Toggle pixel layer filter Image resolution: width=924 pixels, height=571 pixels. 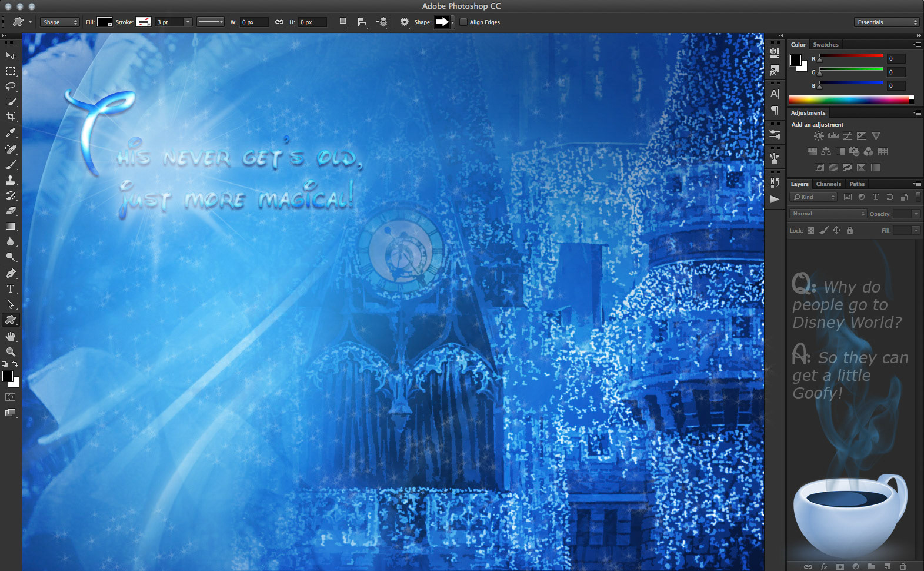click(x=848, y=197)
